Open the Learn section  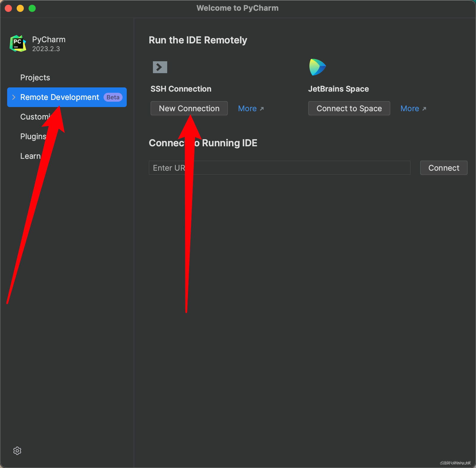click(30, 156)
